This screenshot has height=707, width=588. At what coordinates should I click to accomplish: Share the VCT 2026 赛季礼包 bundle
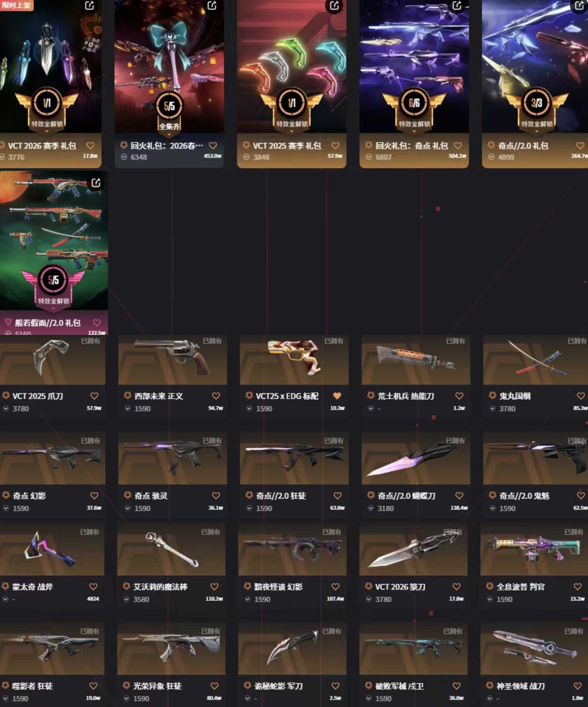(x=90, y=5)
